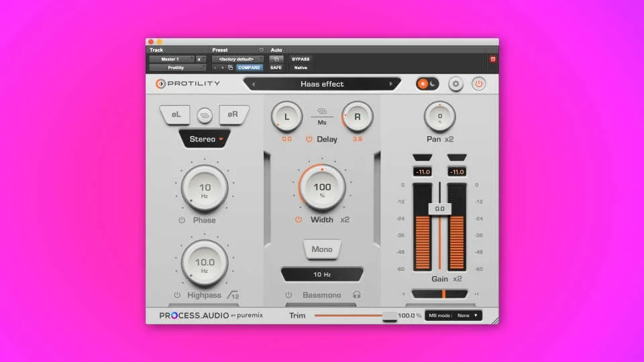Click the COMPARE button
Screen dimensions: 644x362
[x=248, y=68]
